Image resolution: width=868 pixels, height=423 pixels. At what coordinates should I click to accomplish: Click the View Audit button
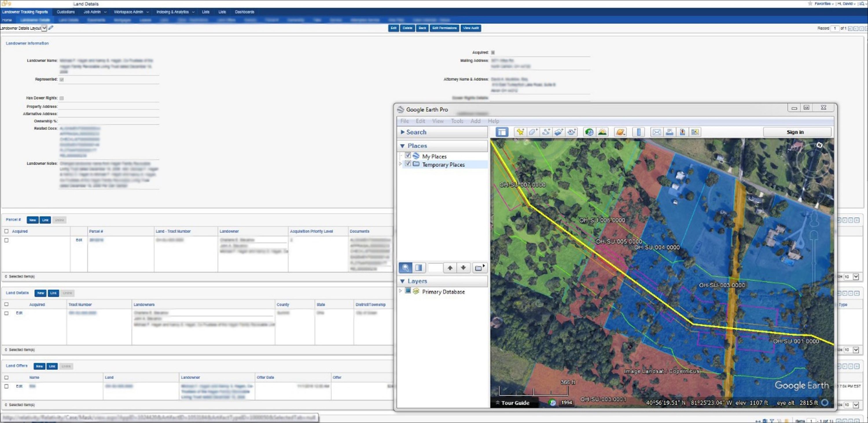470,28
